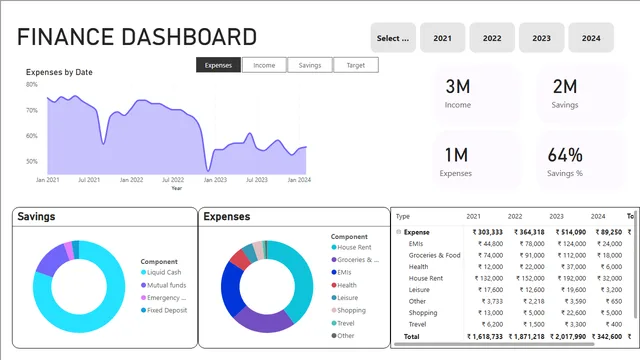The image size is (640, 360).
Task: Click the House Rent legend swatch
Action: click(x=334, y=247)
